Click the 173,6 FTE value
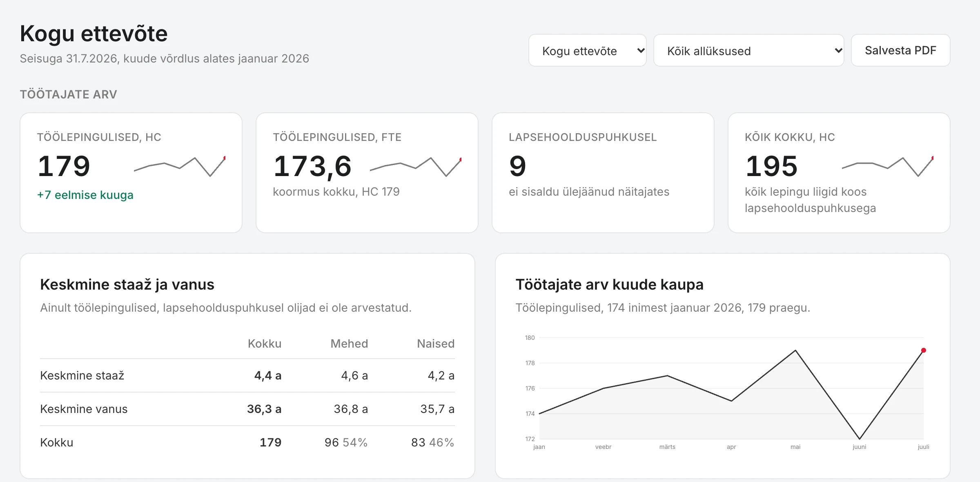 pyautogui.click(x=312, y=167)
